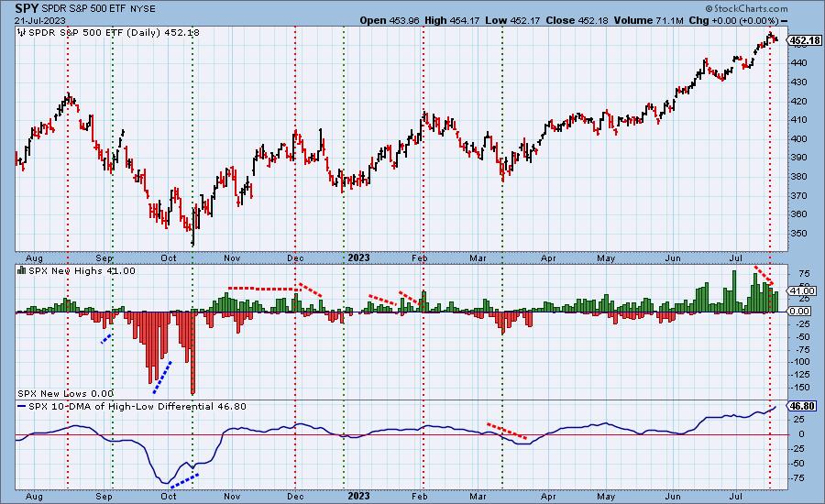
Task: Click the 41.00 value tag on New Highs axis
Action: coord(802,290)
